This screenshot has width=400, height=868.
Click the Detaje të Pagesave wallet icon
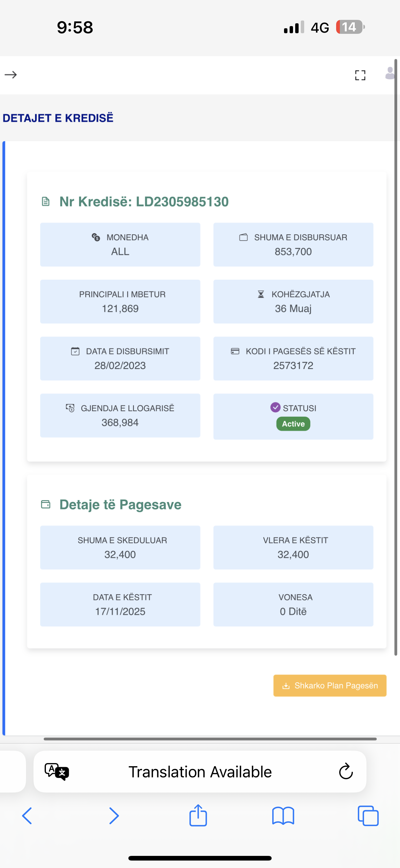coord(46,504)
